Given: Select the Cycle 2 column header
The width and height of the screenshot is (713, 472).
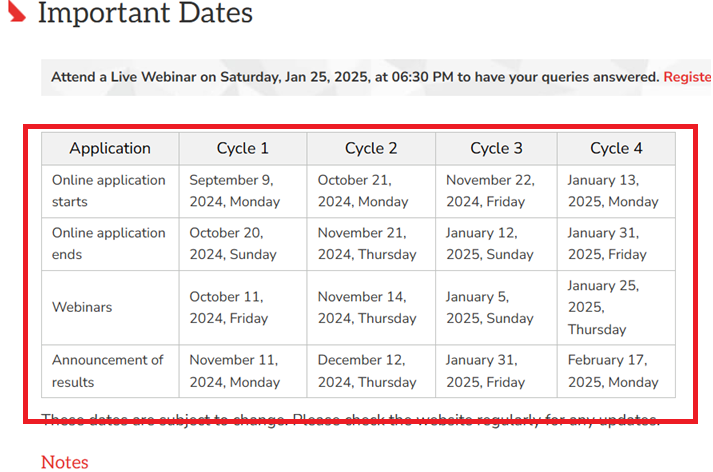Looking at the screenshot, I should click(x=371, y=149).
